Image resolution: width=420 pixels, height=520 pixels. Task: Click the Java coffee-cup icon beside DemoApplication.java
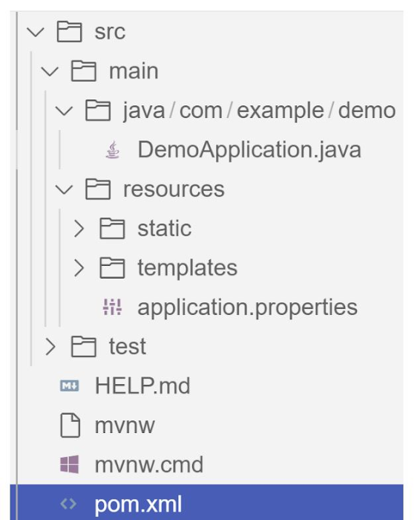112,150
